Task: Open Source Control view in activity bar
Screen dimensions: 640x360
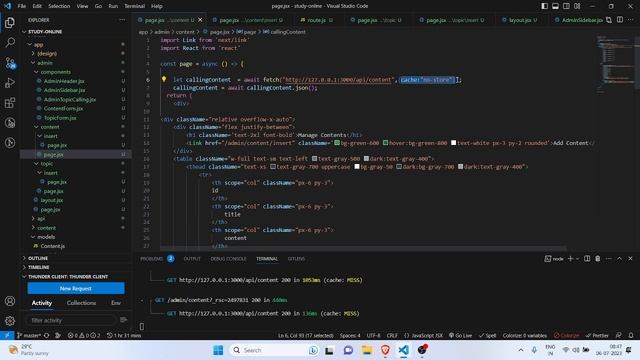Action: 10,63
